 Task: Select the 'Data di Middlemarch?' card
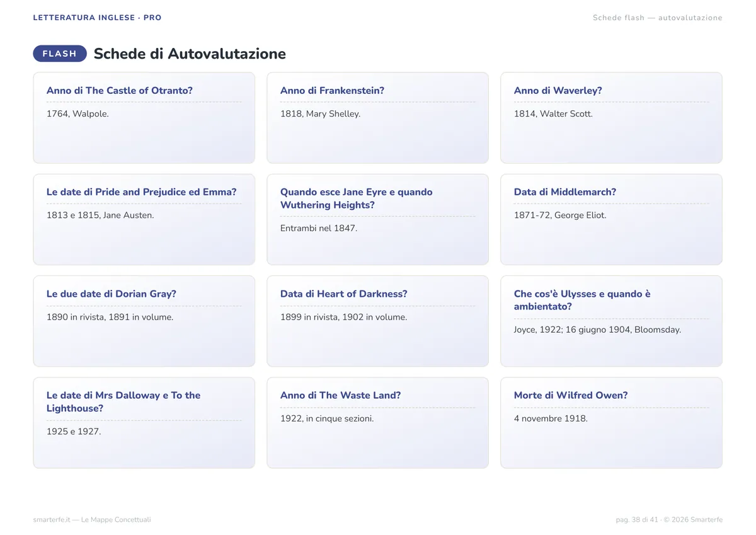click(x=612, y=220)
